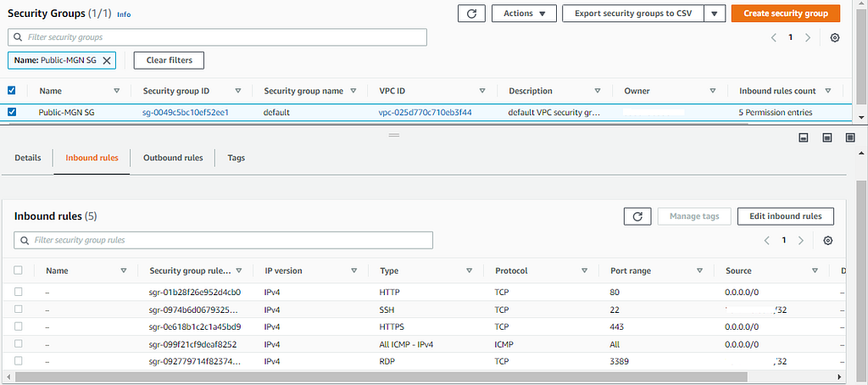Expand details panel to full screen
Image resolution: width=868 pixels, height=385 pixels.
850,137
